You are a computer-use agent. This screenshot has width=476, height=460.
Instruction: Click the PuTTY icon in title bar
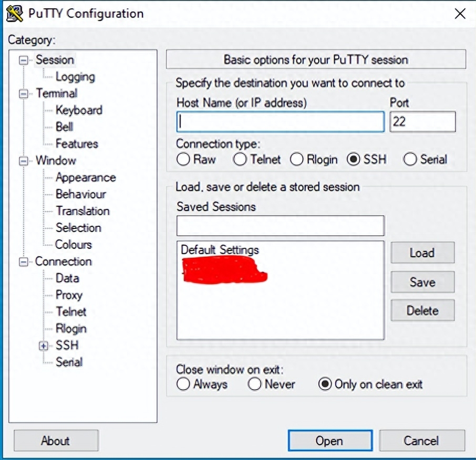pyautogui.click(x=14, y=14)
